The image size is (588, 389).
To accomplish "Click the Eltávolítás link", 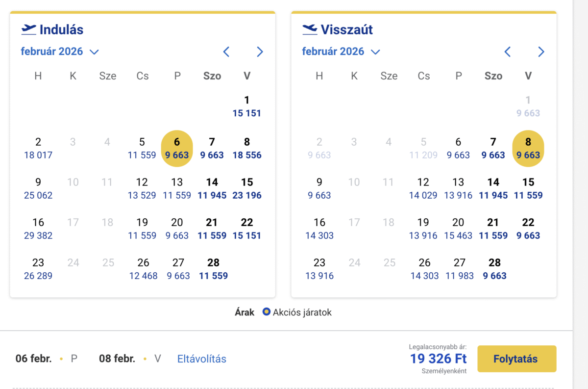I will tap(201, 359).
